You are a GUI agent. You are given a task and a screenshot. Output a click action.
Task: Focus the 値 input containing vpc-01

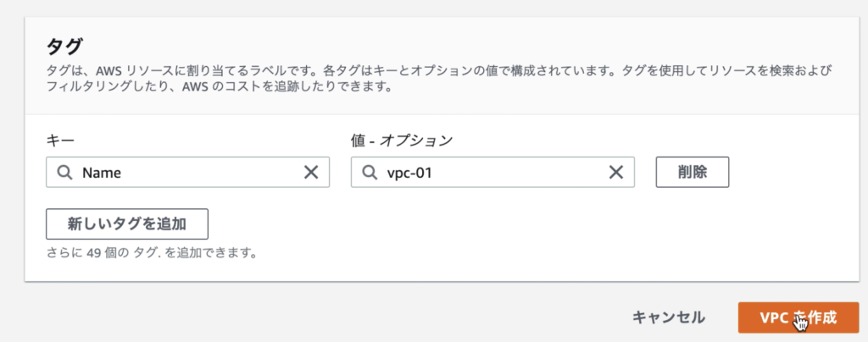(492, 173)
